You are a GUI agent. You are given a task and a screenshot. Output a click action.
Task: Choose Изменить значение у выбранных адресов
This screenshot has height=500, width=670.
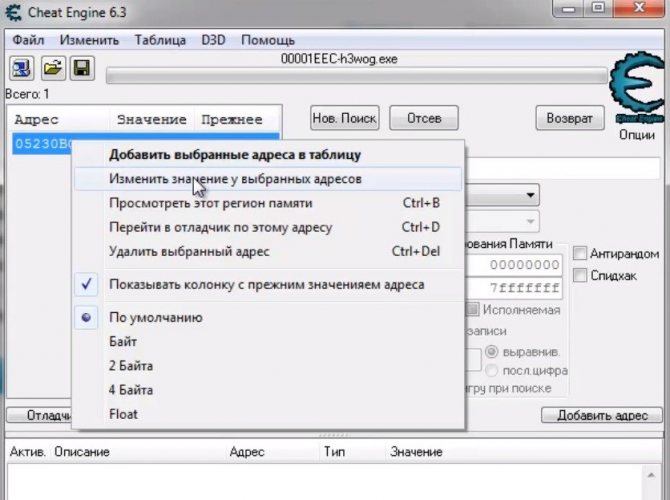click(x=268, y=179)
